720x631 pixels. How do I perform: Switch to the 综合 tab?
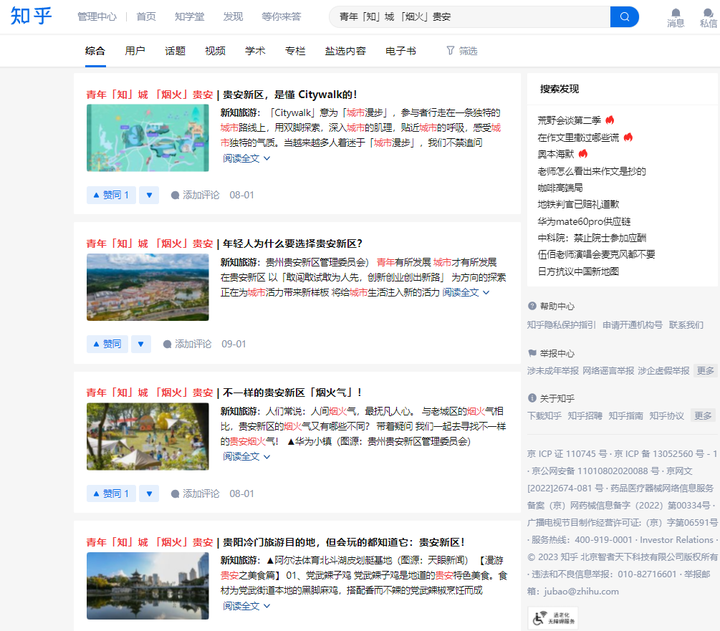pyautogui.click(x=95, y=51)
